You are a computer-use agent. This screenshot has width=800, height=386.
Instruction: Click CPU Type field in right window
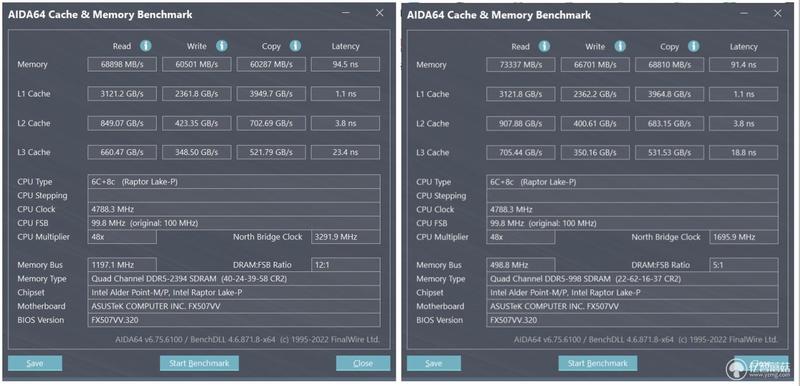[x=632, y=182]
